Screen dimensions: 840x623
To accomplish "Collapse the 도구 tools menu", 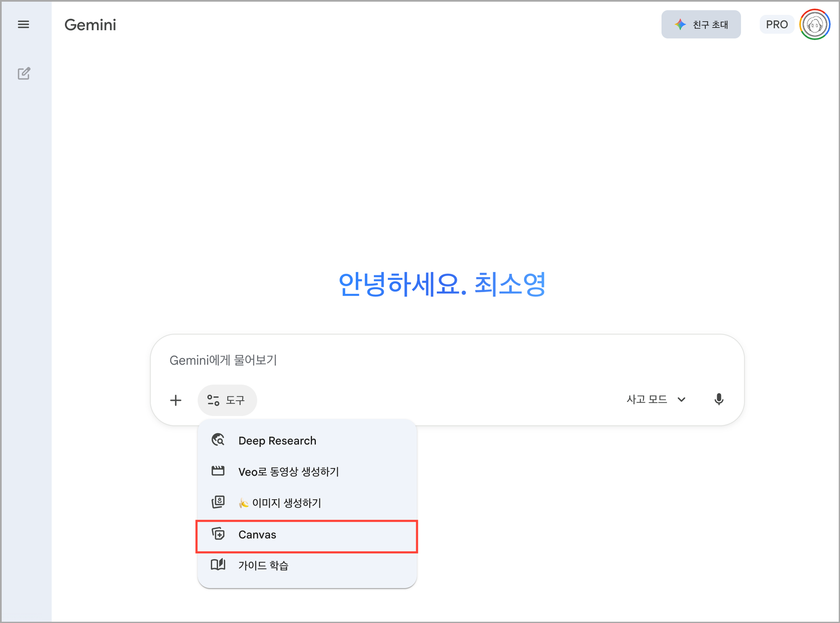I will [x=227, y=400].
